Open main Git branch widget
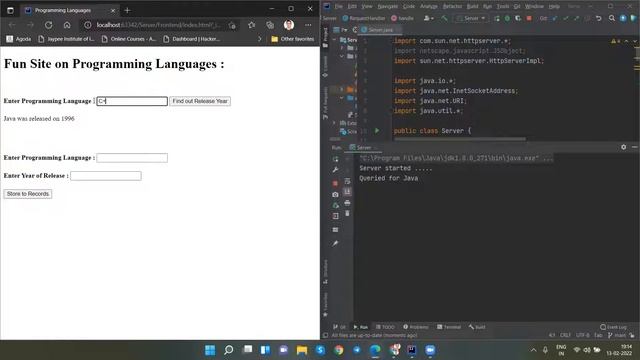Image resolution: width=640 pixels, height=360 pixels. (617, 336)
